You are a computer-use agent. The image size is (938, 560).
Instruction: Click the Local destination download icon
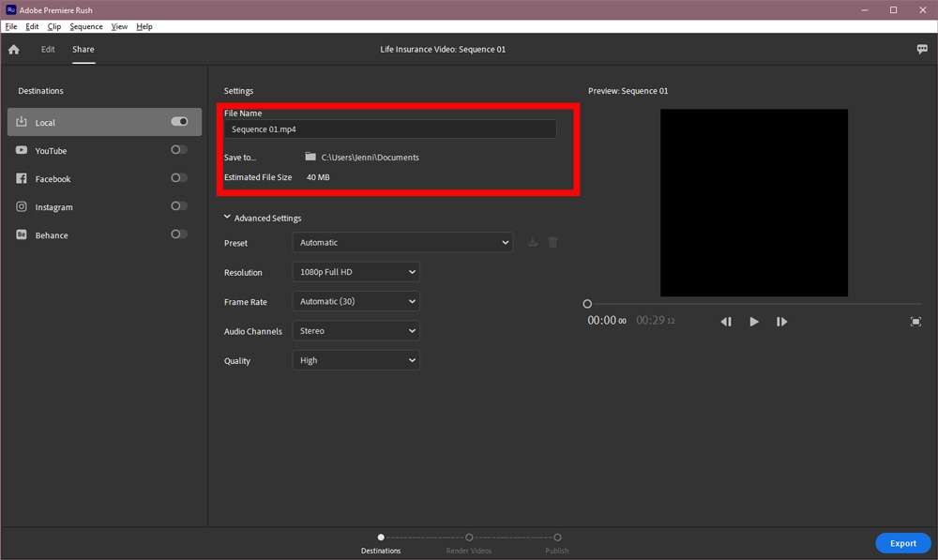click(22, 121)
